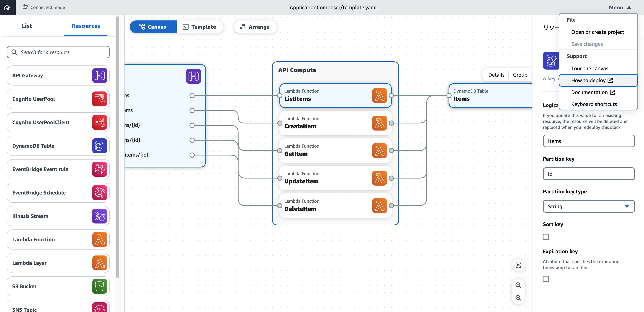Choose Open or create project
The image size is (644, 312).
coord(598,32)
